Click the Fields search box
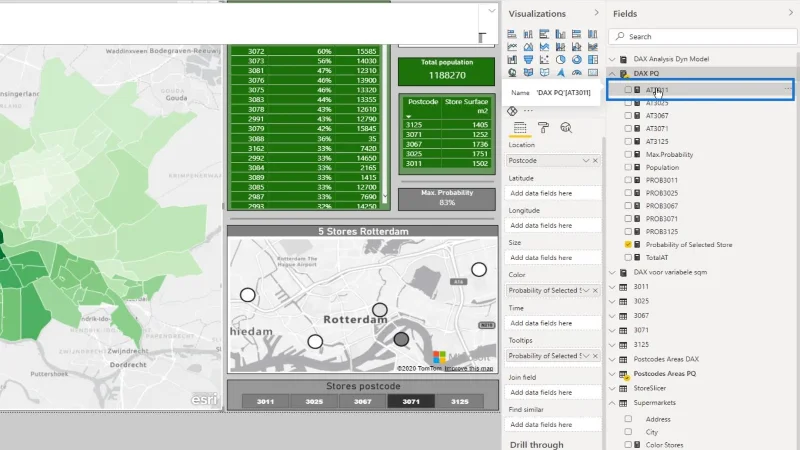This screenshot has width=800, height=450. point(703,36)
